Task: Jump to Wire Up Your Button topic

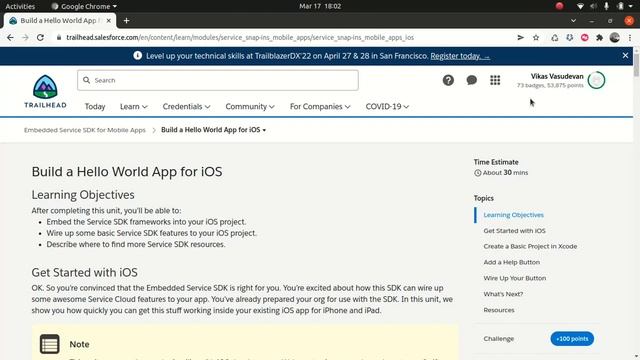Action: [515, 278]
